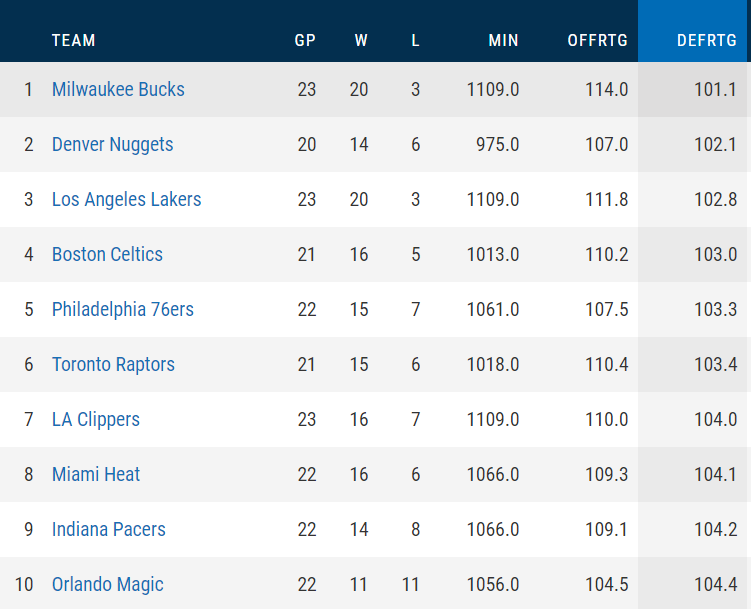Viewport: 751px width, 609px height.
Task: Open the Denver Nuggets team link
Action: point(113,145)
